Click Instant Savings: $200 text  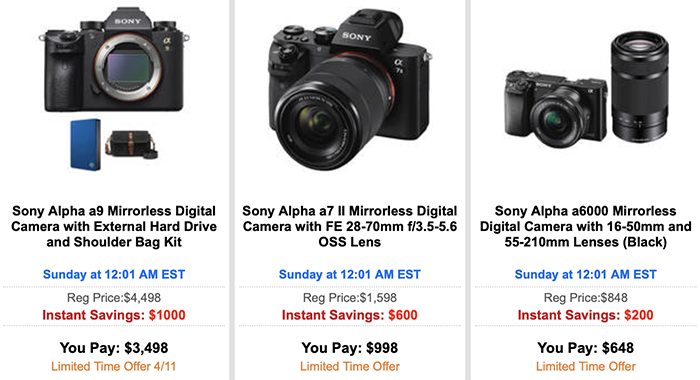coord(585,315)
